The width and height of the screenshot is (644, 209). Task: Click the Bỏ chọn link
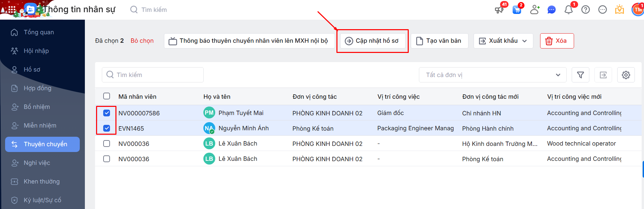142,41
